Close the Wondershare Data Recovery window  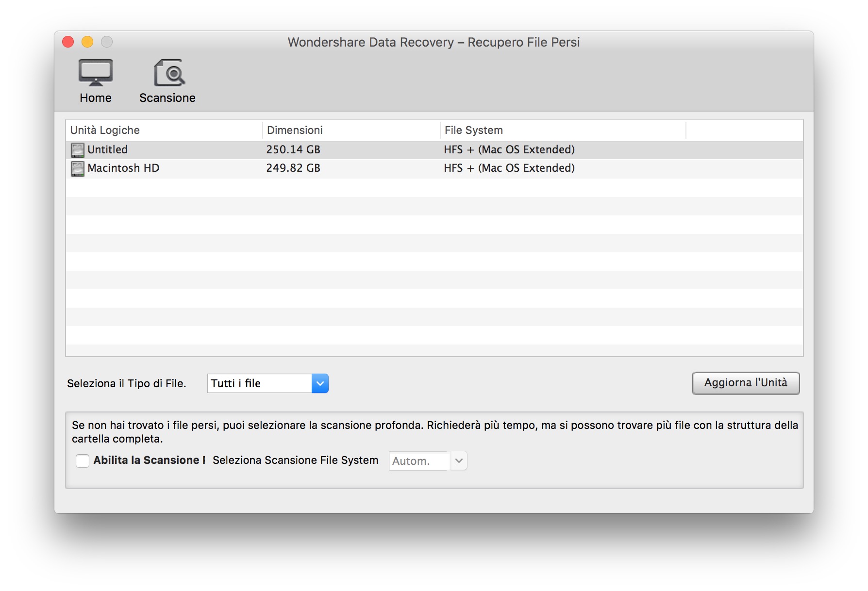(x=68, y=42)
